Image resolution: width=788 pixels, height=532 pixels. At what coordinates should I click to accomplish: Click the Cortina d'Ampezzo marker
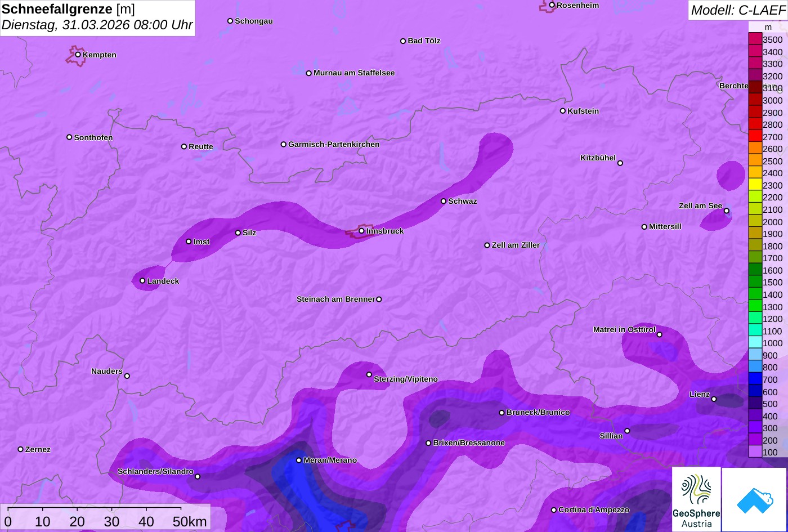(x=553, y=509)
